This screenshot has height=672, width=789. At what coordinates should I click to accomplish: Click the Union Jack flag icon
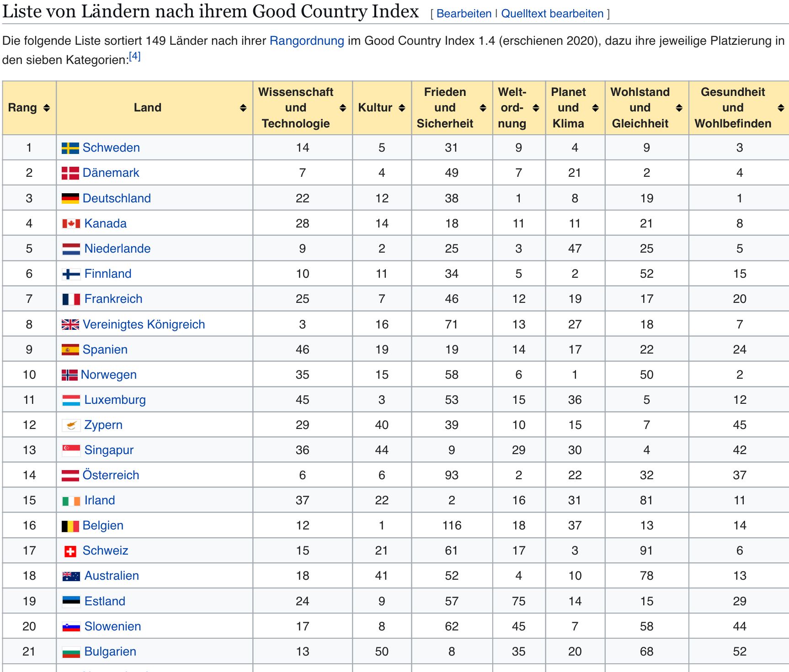pyautogui.click(x=70, y=324)
